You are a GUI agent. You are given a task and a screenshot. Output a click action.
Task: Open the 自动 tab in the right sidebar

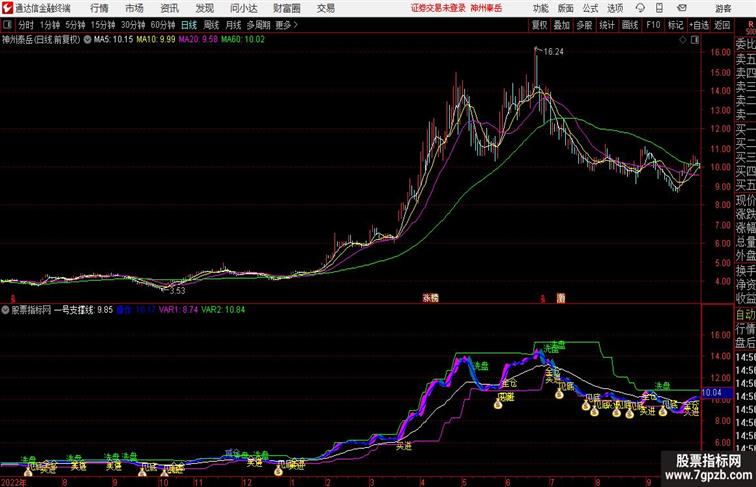tap(745, 314)
